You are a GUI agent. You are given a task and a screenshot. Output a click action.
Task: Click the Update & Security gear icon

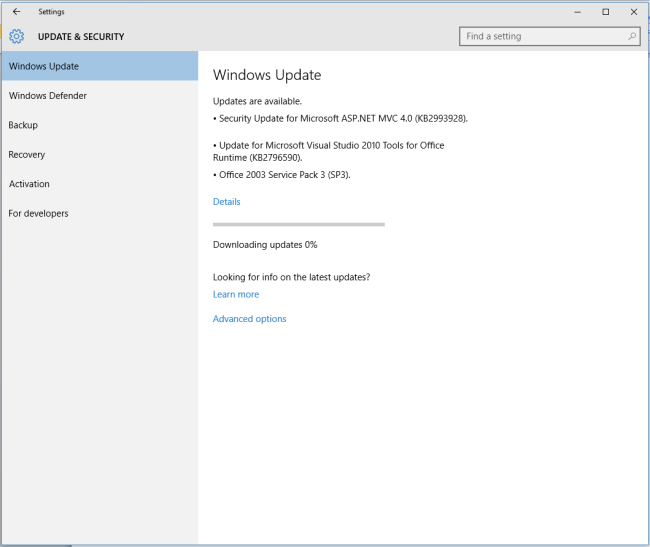[17, 36]
